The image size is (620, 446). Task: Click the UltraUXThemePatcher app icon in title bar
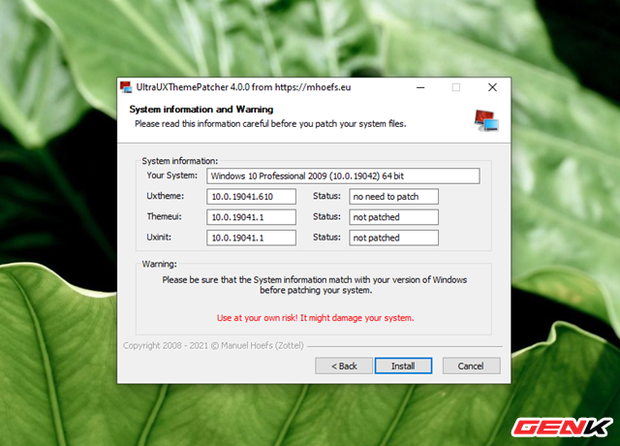pyautogui.click(x=125, y=88)
